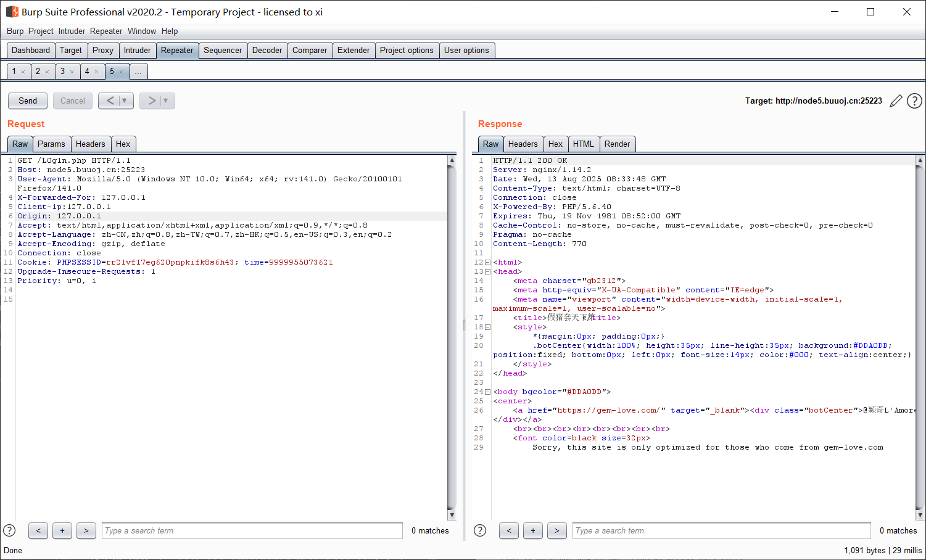
Task: Open the Project options tab
Action: click(407, 51)
